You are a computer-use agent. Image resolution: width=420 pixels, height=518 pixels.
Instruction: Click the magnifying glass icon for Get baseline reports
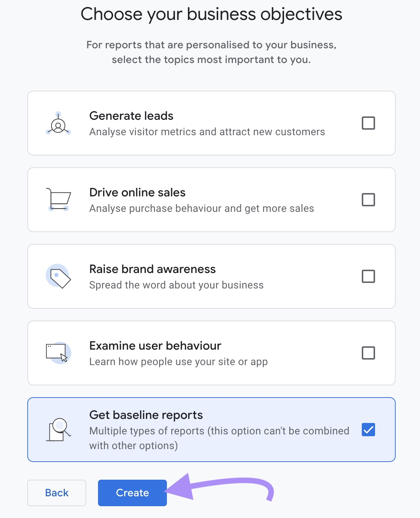coord(58,429)
